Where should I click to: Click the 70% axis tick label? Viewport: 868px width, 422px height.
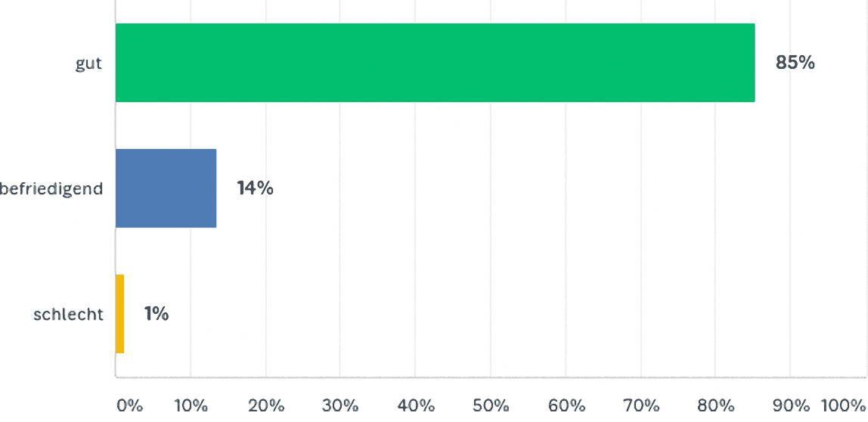pyautogui.click(x=641, y=406)
